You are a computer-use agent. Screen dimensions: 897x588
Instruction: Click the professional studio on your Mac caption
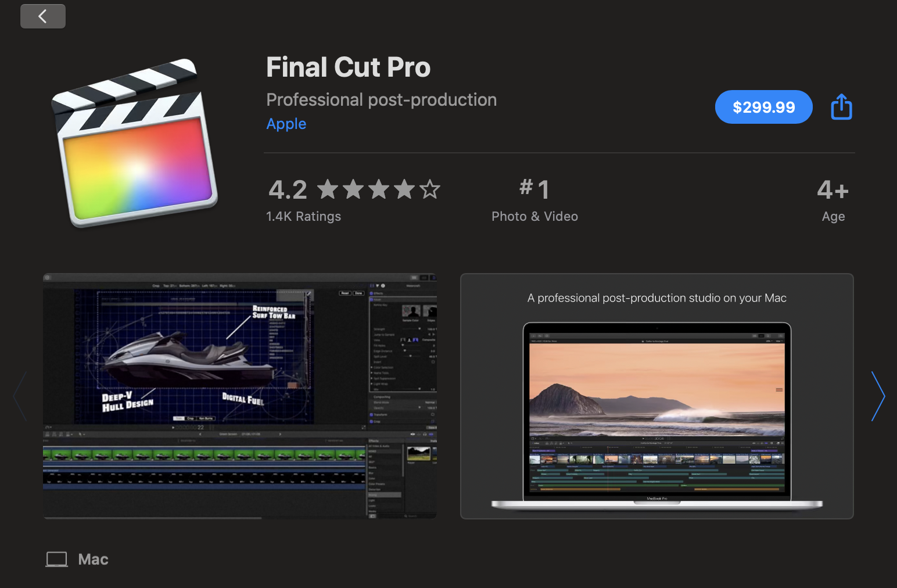coord(657,298)
